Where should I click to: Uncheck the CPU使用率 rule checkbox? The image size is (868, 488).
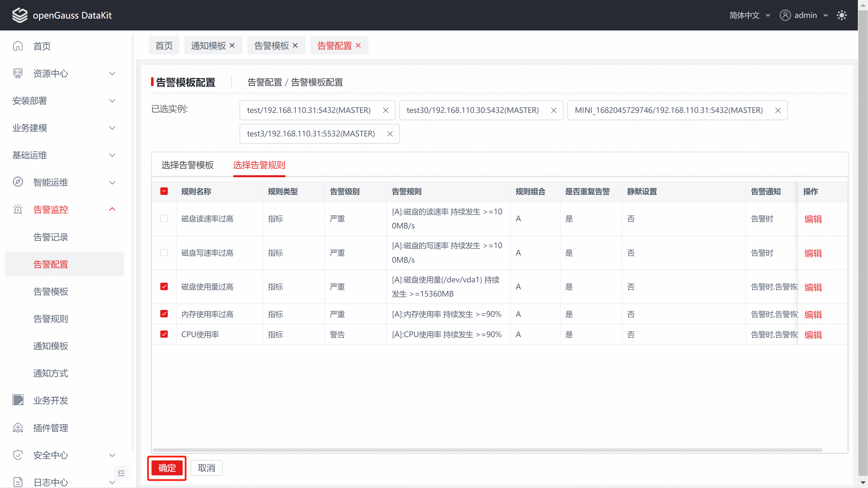tap(164, 334)
